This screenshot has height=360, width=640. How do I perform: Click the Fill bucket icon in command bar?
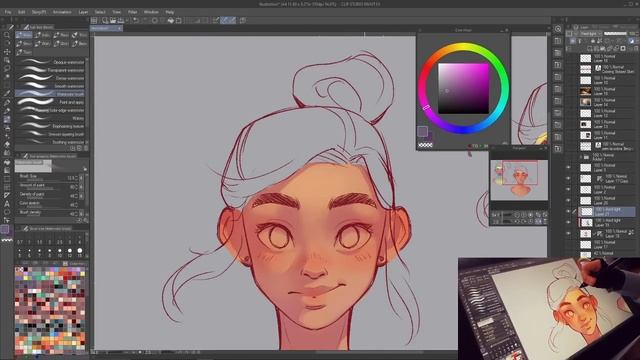pos(171,20)
